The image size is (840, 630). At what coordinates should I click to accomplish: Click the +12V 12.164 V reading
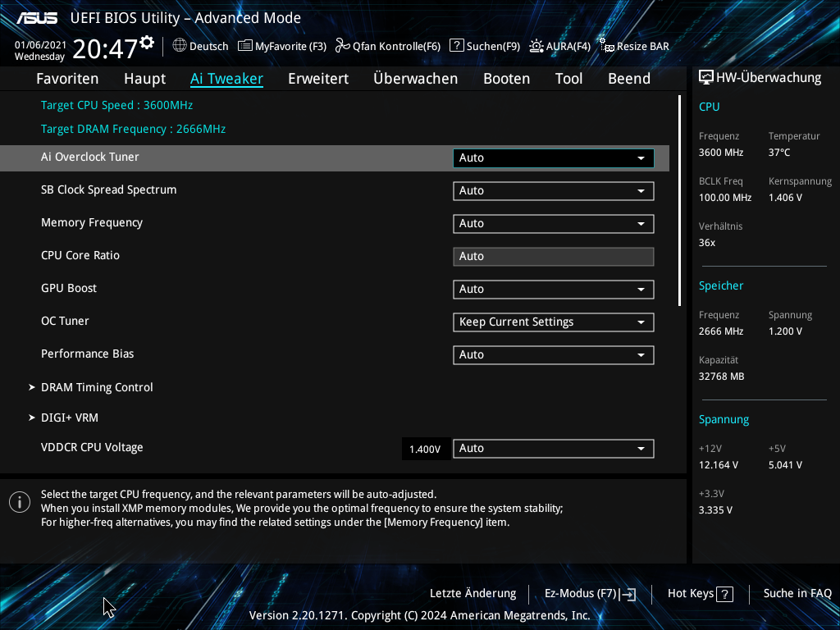click(x=719, y=465)
